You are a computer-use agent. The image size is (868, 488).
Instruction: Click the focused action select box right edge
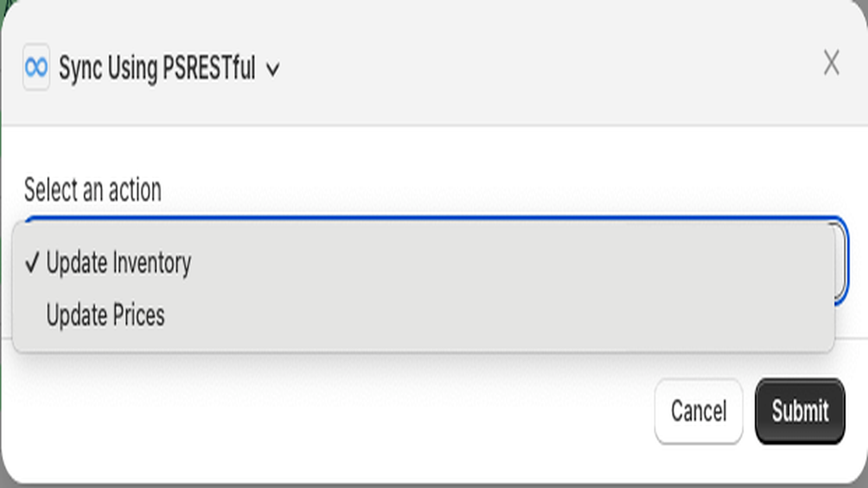pyautogui.click(x=841, y=260)
